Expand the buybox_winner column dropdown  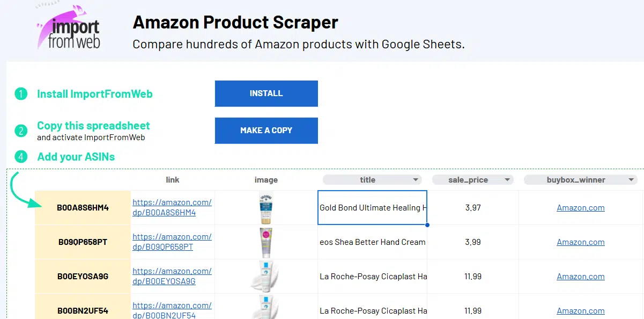pyautogui.click(x=631, y=180)
